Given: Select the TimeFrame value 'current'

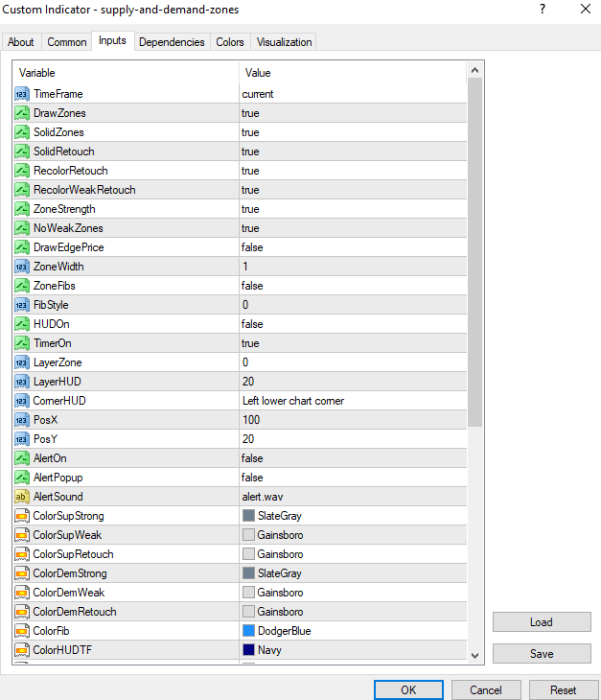Looking at the screenshot, I should 258,94.
